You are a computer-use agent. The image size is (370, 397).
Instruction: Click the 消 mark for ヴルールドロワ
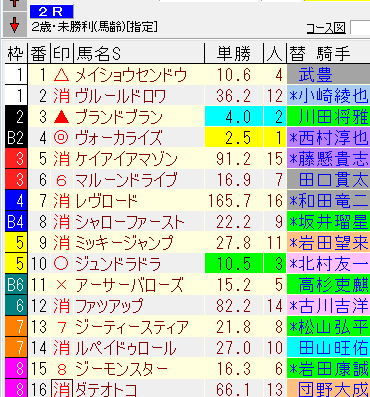tap(62, 96)
